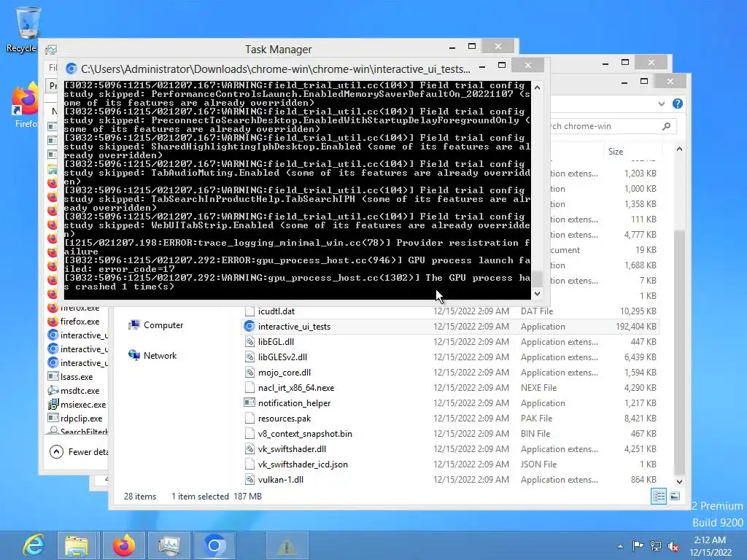Click the muted speaker tray icon
The image size is (747, 560).
point(673,545)
